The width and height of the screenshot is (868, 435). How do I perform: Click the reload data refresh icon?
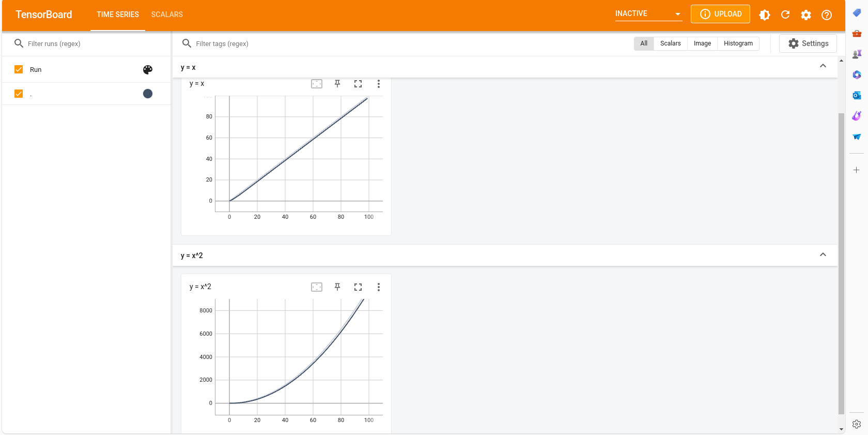pyautogui.click(x=785, y=15)
